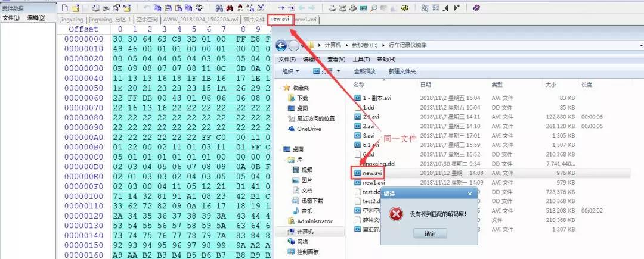Click 新加卷 (F:) in the address breadcrumb

click(x=365, y=45)
